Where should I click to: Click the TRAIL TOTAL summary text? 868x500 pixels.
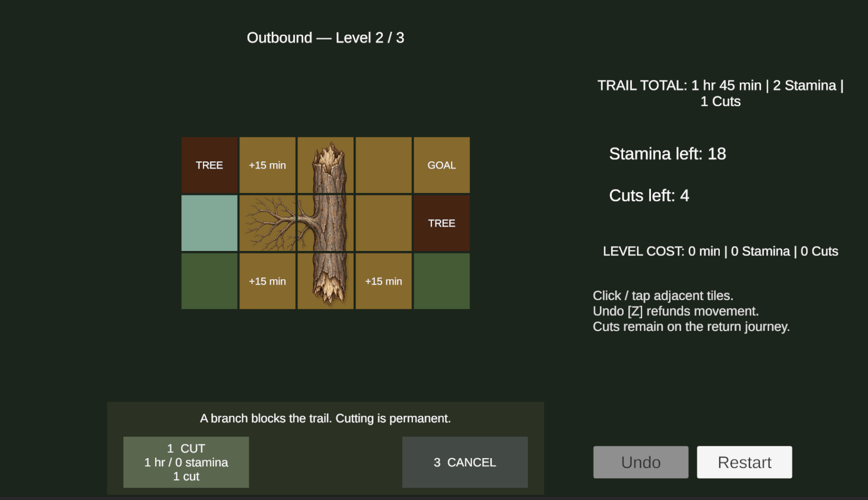pos(720,93)
